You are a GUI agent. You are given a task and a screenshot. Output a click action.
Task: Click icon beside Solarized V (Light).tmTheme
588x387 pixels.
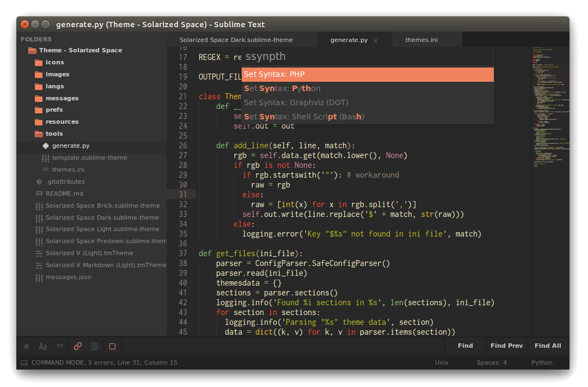click(x=39, y=254)
